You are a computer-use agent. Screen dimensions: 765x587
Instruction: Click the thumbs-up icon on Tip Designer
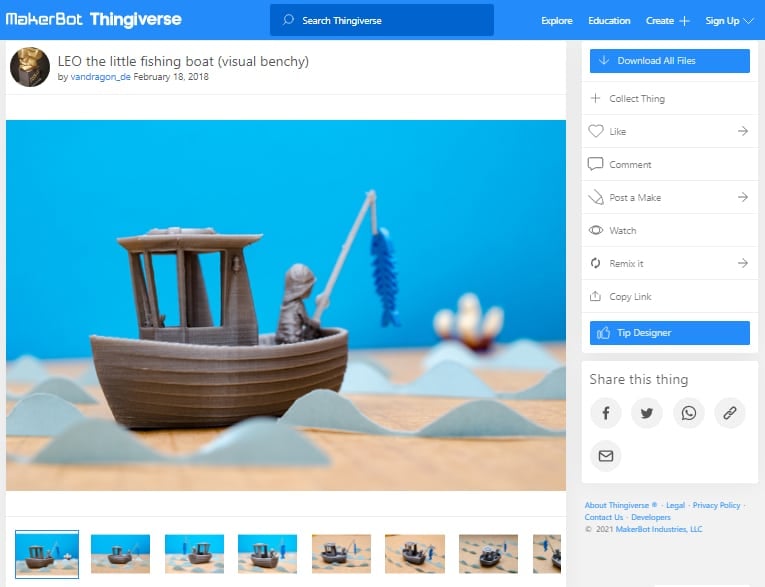pos(604,333)
